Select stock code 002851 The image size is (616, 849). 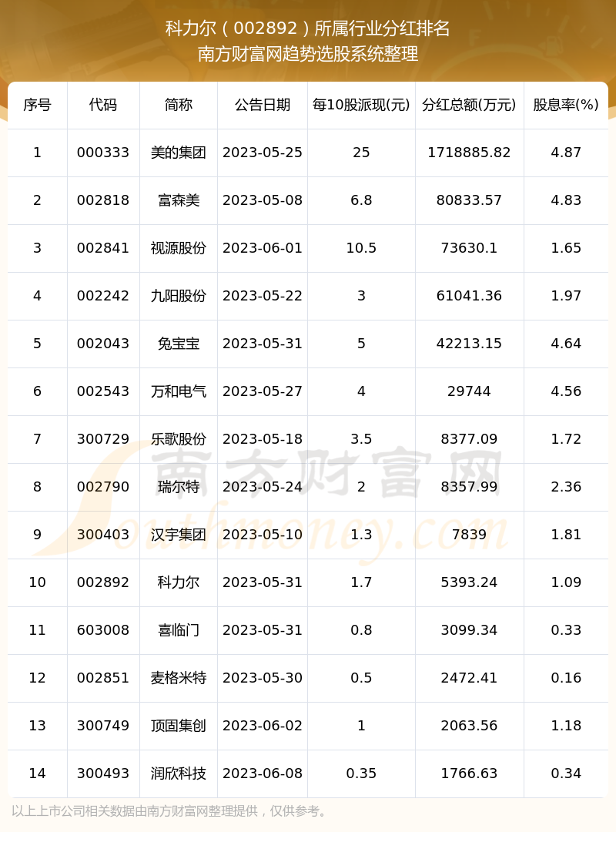(x=103, y=678)
